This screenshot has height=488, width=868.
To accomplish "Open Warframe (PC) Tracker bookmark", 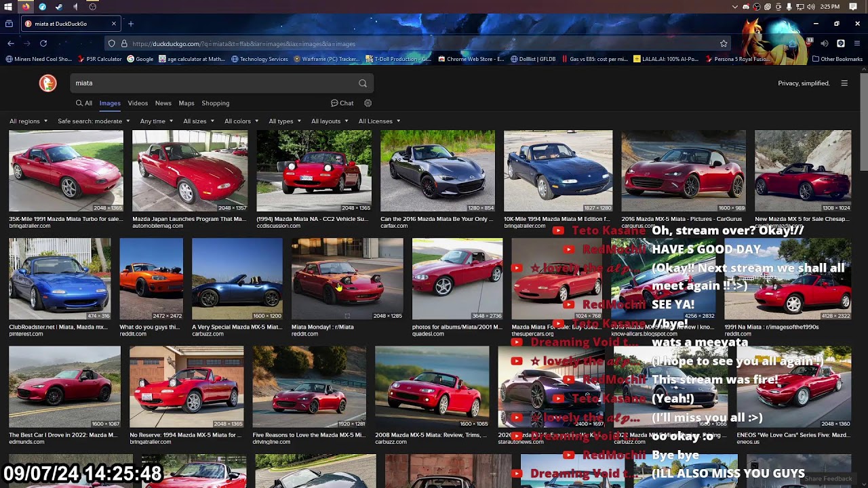I will pyautogui.click(x=327, y=59).
